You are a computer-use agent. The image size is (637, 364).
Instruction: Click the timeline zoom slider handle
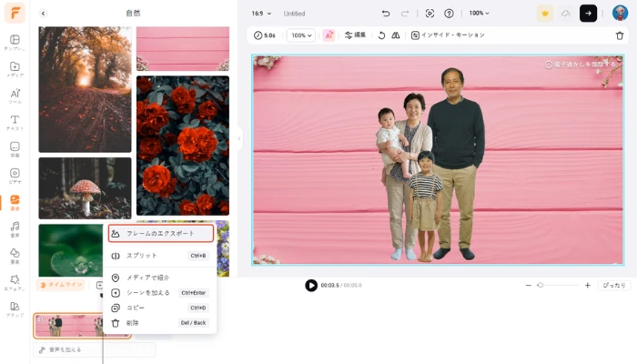coord(541,285)
